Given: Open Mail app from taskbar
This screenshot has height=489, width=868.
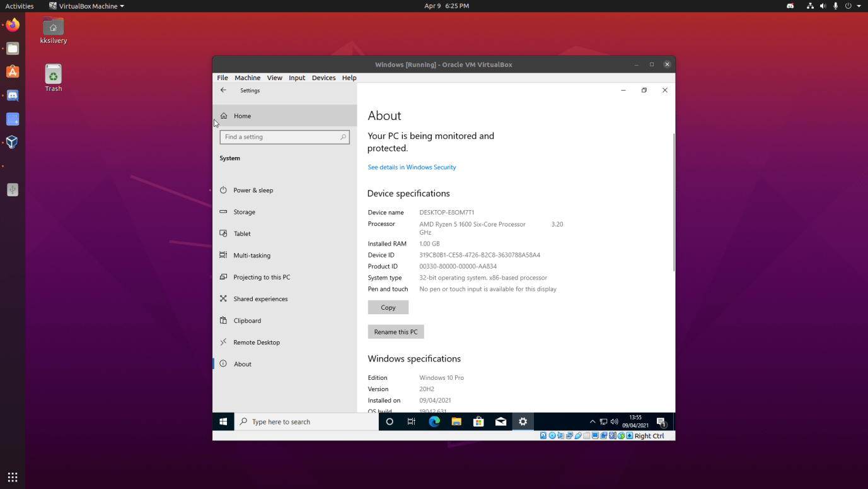Looking at the screenshot, I should [501, 421].
